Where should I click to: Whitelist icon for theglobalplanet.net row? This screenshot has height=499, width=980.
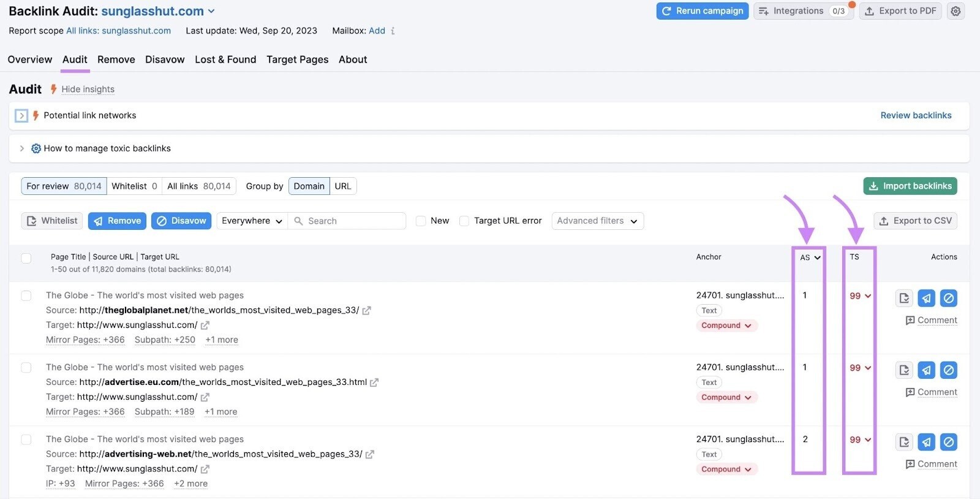coord(904,299)
